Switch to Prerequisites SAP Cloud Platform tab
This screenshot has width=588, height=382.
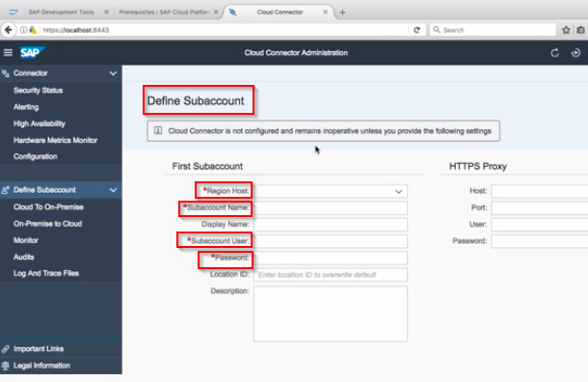(x=164, y=12)
